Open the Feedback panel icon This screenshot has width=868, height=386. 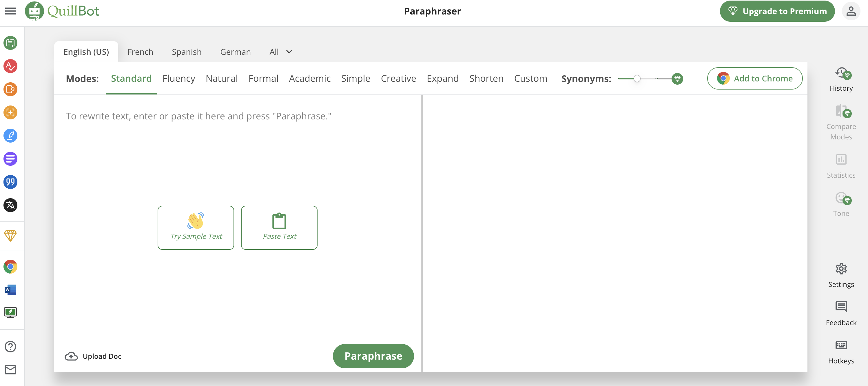tap(841, 307)
